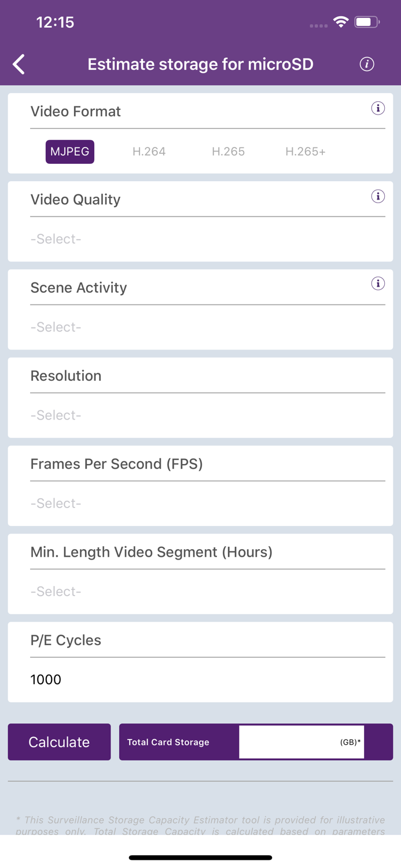Select the MJPEG video format
The width and height of the screenshot is (401, 868).
click(70, 152)
